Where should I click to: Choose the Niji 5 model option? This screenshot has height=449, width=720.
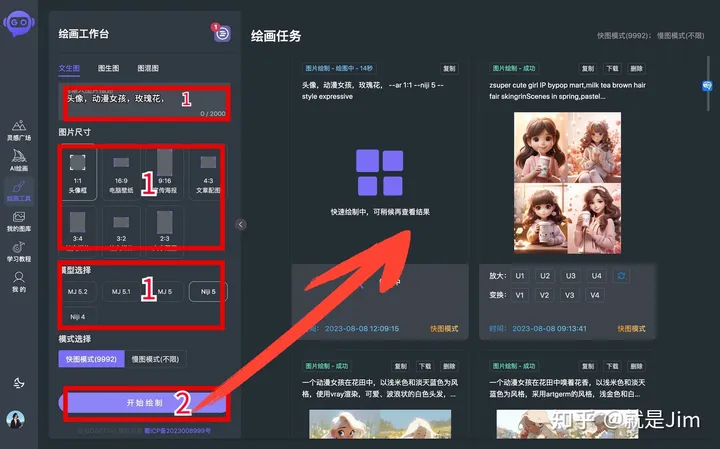tap(208, 291)
